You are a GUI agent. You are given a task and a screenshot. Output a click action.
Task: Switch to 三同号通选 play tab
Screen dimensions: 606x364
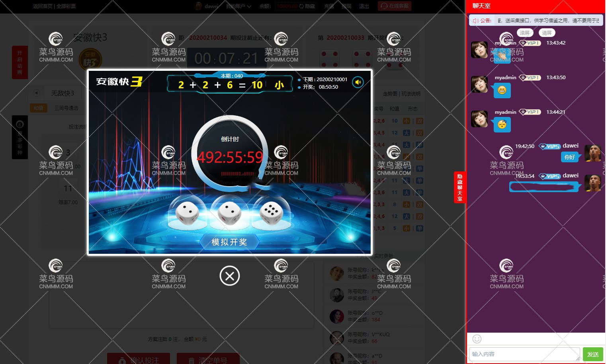[x=66, y=108]
